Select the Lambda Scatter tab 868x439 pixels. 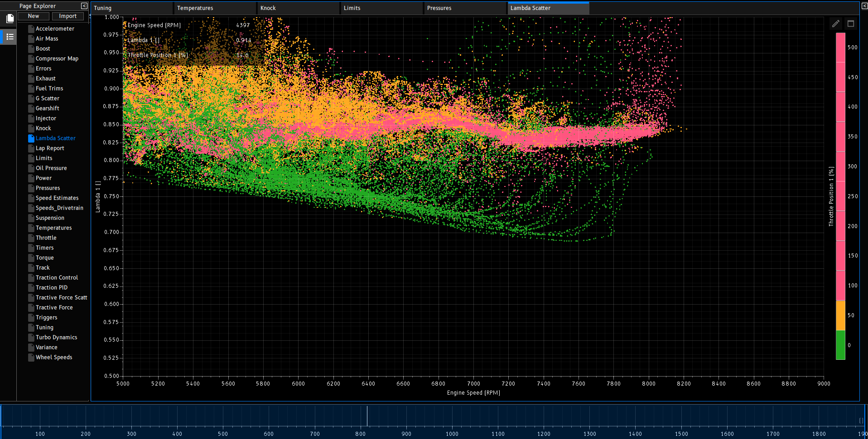(549, 8)
